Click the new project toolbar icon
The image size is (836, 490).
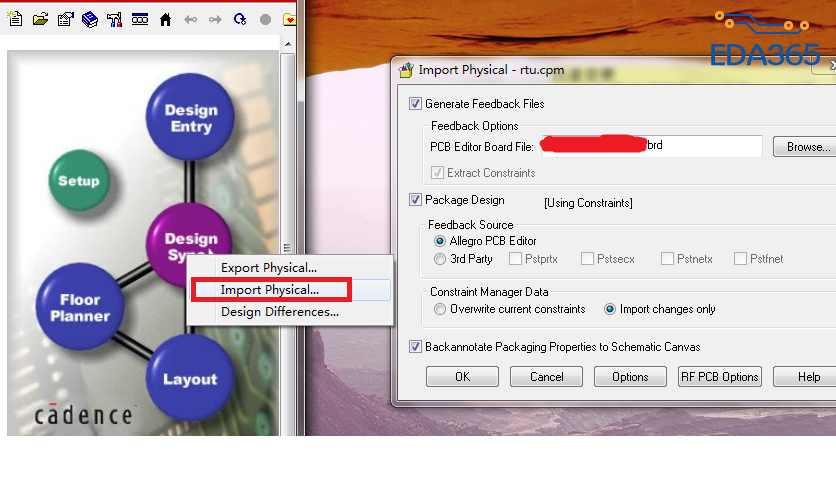15,19
